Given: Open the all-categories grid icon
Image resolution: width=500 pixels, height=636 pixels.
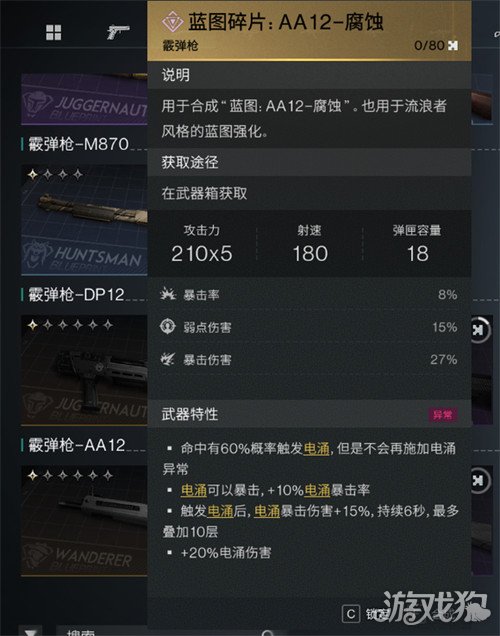Looking at the screenshot, I should point(54,32).
